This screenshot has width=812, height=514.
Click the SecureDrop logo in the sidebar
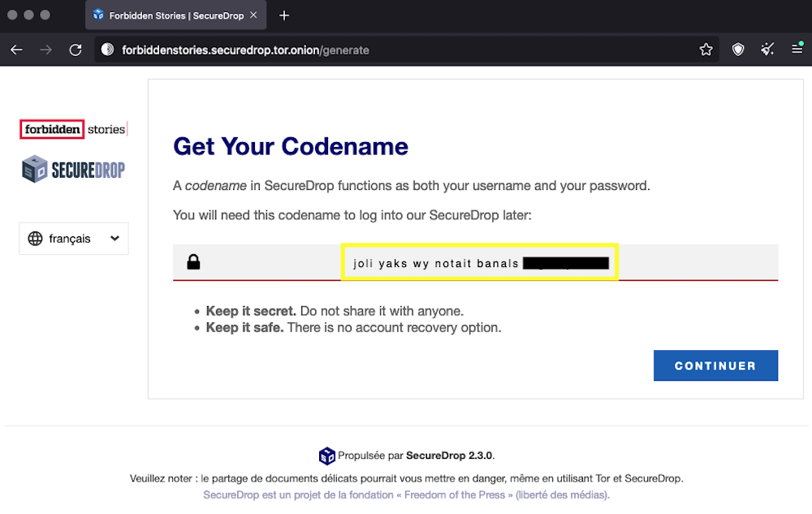pos(74,169)
